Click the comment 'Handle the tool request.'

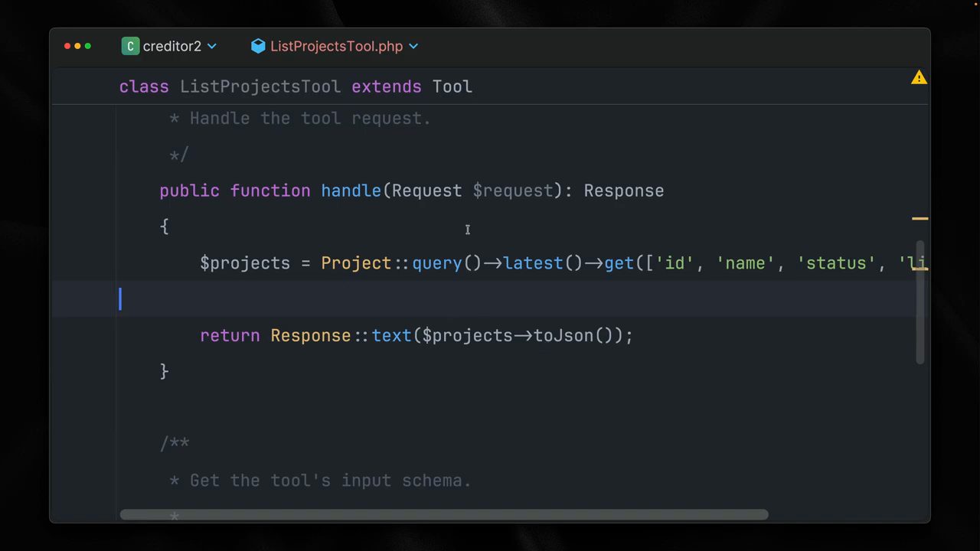click(x=310, y=119)
